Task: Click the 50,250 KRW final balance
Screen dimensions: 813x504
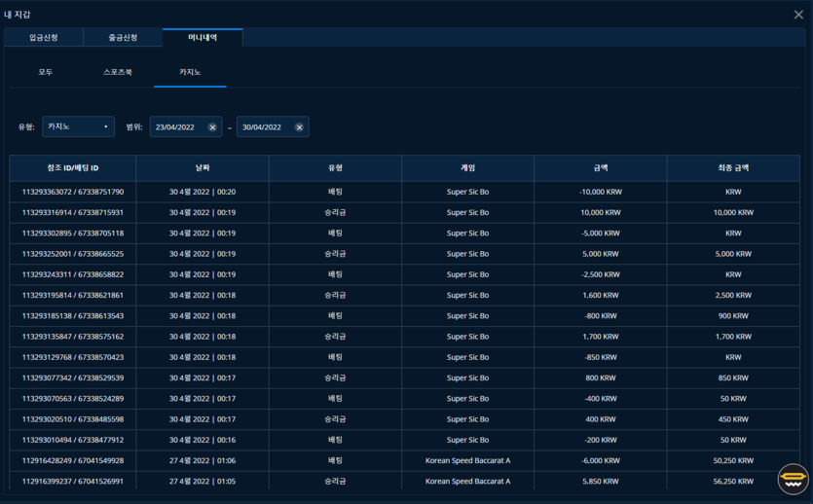Action: [x=733, y=460]
